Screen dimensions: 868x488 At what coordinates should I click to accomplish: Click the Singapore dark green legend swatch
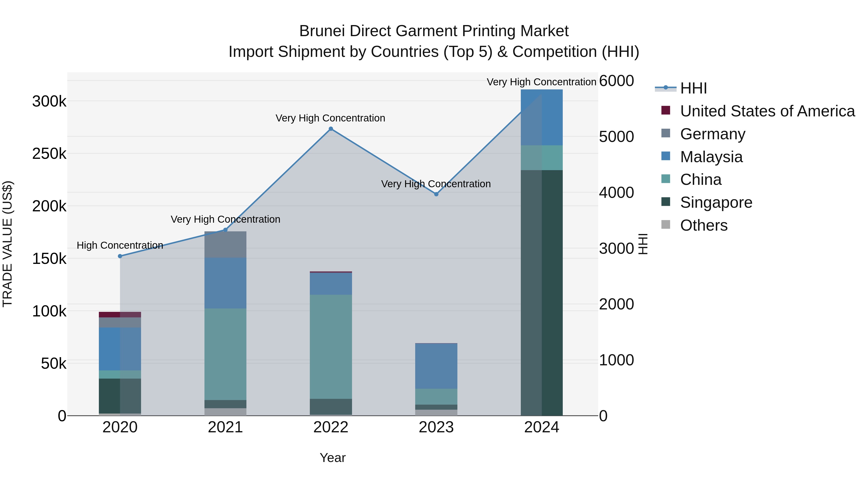pos(666,202)
